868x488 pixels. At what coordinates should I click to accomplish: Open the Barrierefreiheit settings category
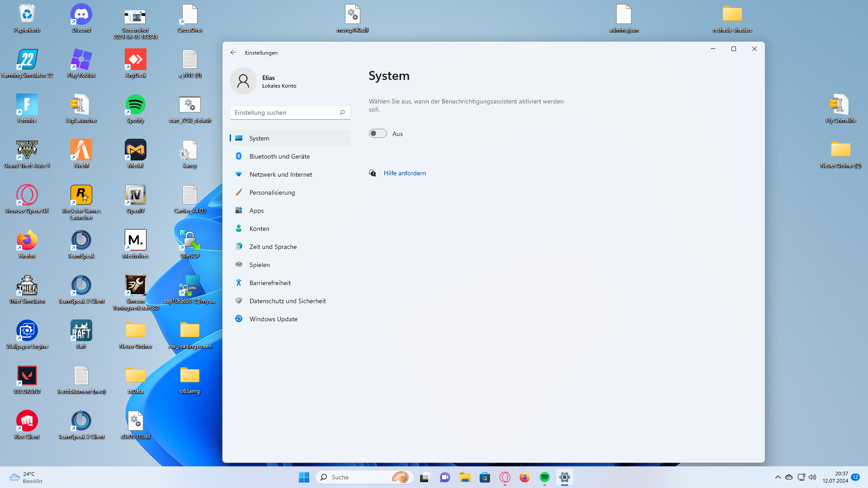[270, 283]
